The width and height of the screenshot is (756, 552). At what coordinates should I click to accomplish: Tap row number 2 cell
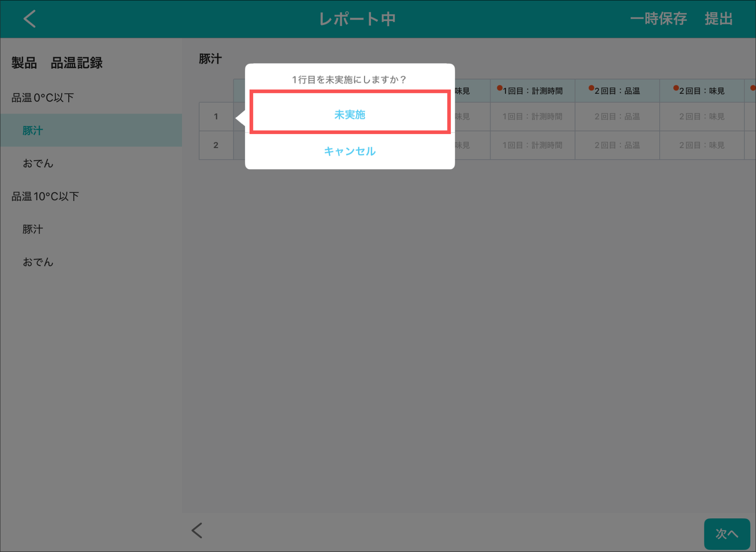tap(216, 145)
